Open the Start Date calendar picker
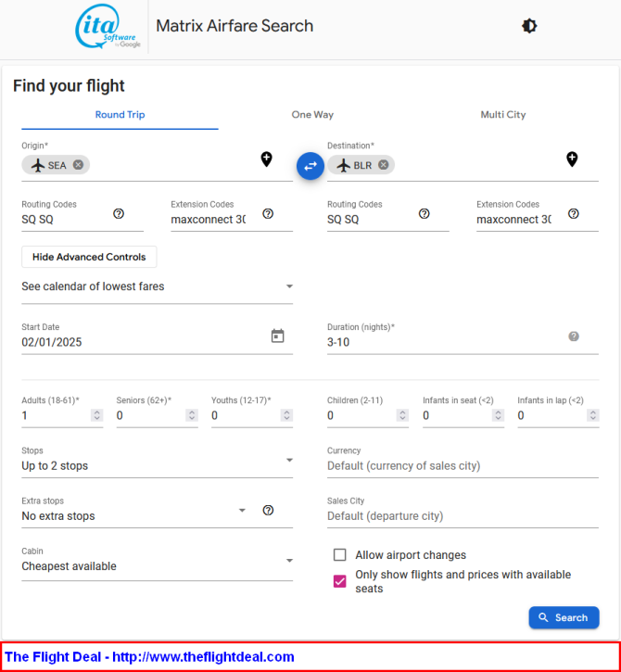The height and width of the screenshot is (672, 621). (278, 336)
